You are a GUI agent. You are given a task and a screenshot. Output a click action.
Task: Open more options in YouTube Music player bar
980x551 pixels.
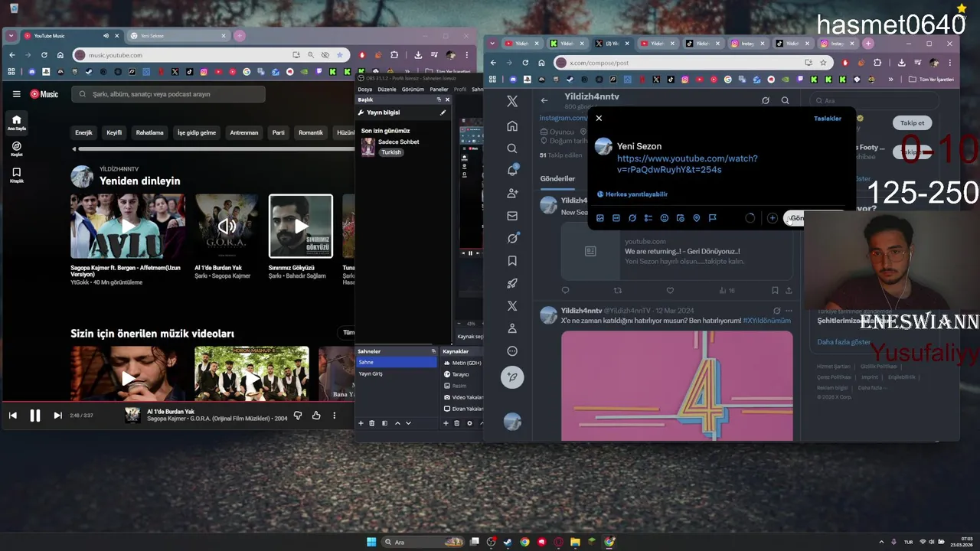pyautogui.click(x=334, y=416)
